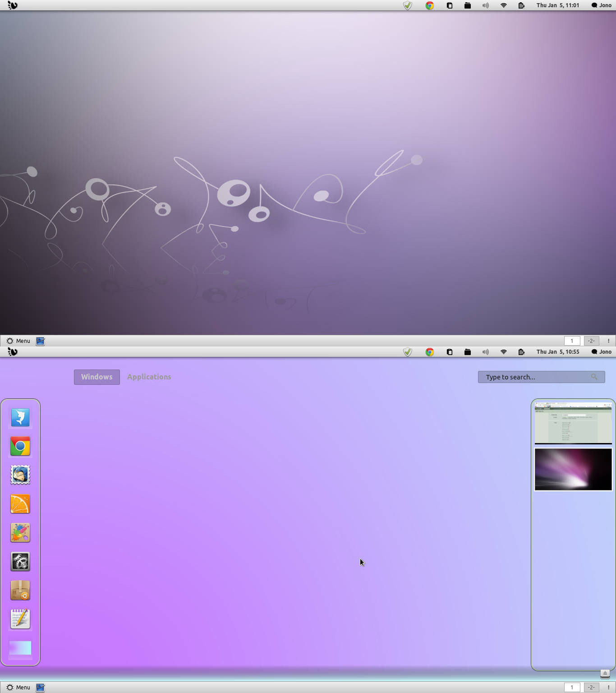Select workspace thumbnail showing the browser window

click(x=573, y=423)
